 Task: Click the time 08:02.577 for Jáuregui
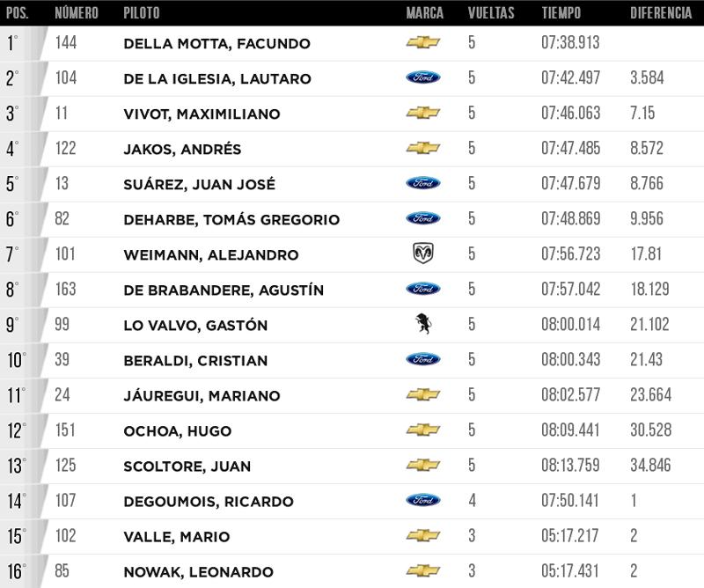pyautogui.click(x=570, y=395)
